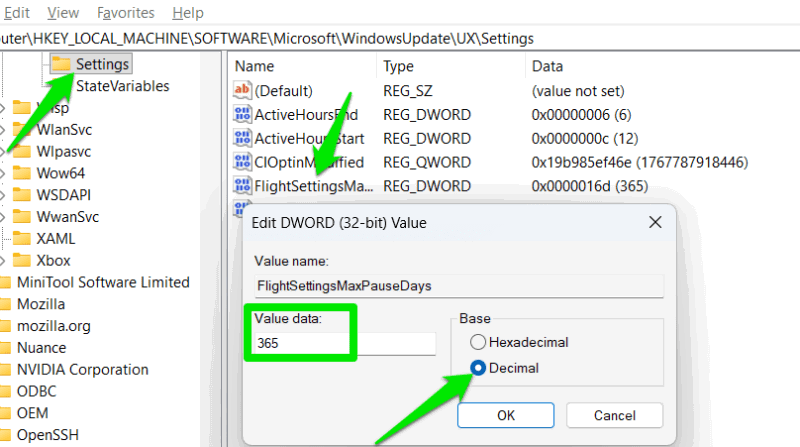Open the Favorites menu
This screenshot has width=800, height=447.
126,12
